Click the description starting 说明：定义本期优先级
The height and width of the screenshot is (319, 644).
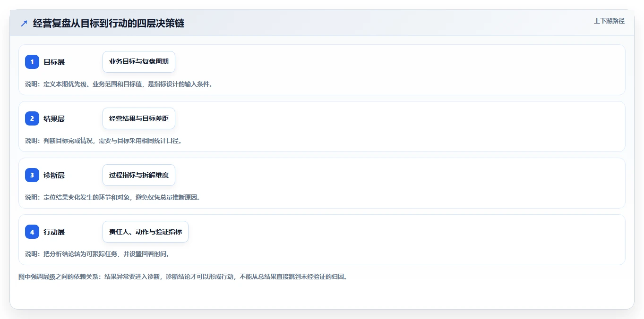click(x=119, y=84)
